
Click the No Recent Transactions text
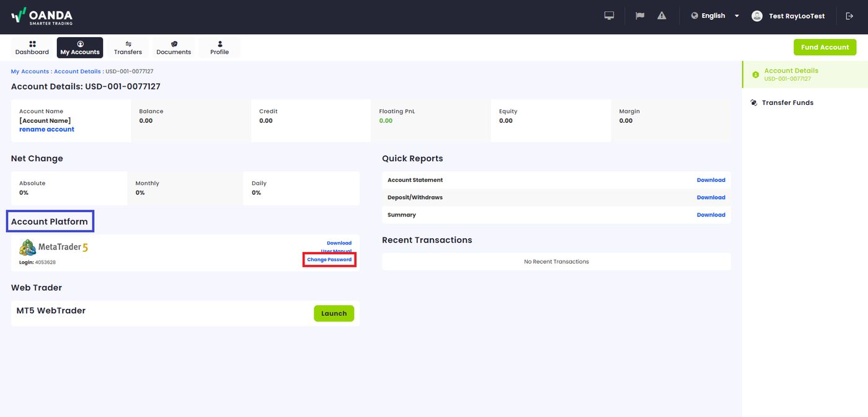pos(556,262)
